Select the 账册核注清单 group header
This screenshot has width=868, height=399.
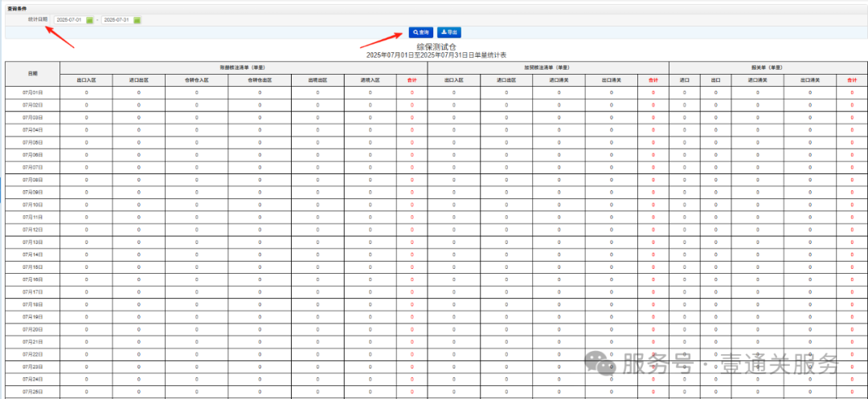pos(244,67)
